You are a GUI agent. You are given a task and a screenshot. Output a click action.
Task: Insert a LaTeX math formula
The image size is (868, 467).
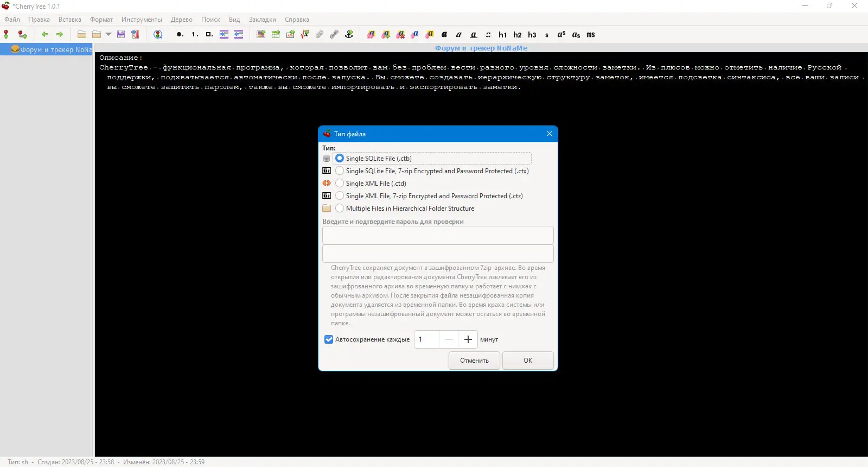[305, 34]
